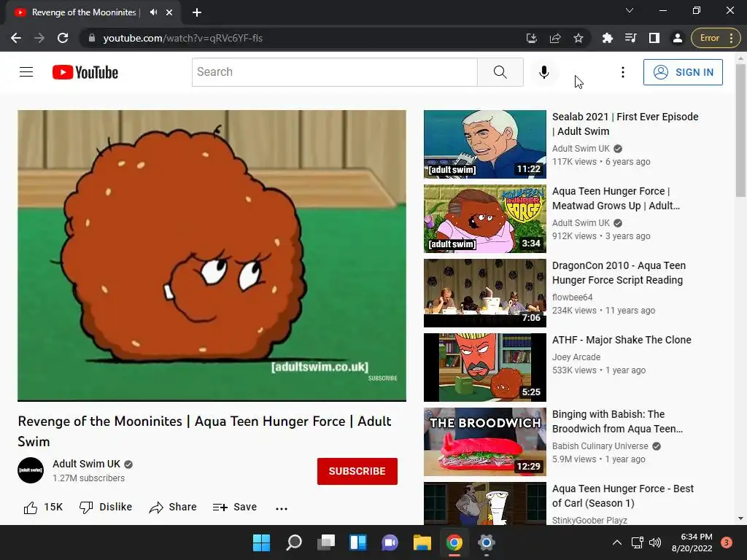Go back in browser history
The width and height of the screenshot is (747, 560).
(16, 38)
